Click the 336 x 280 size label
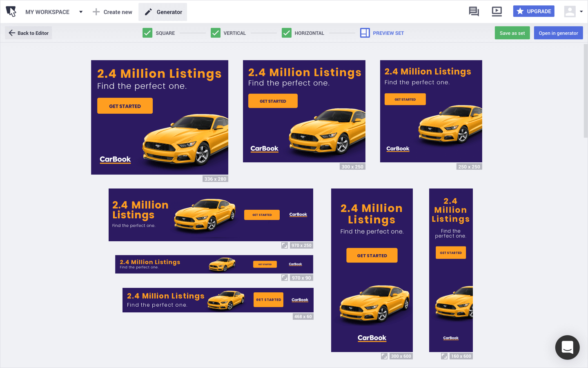The width and height of the screenshot is (588, 368). [215, 179]
